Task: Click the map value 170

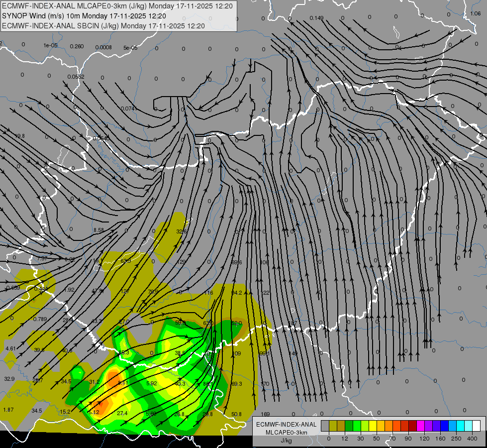Action: [265, 384]
